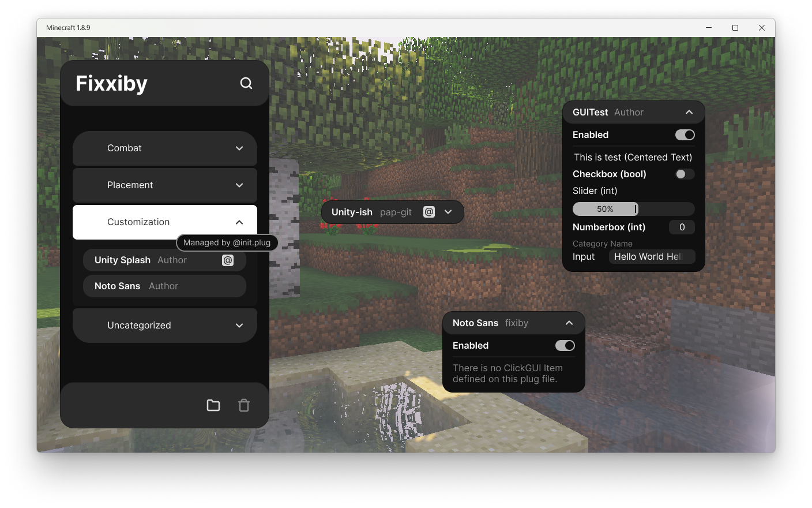
Task: Click the trash icon at panel bottom
Action: click(x=243, y=405)
